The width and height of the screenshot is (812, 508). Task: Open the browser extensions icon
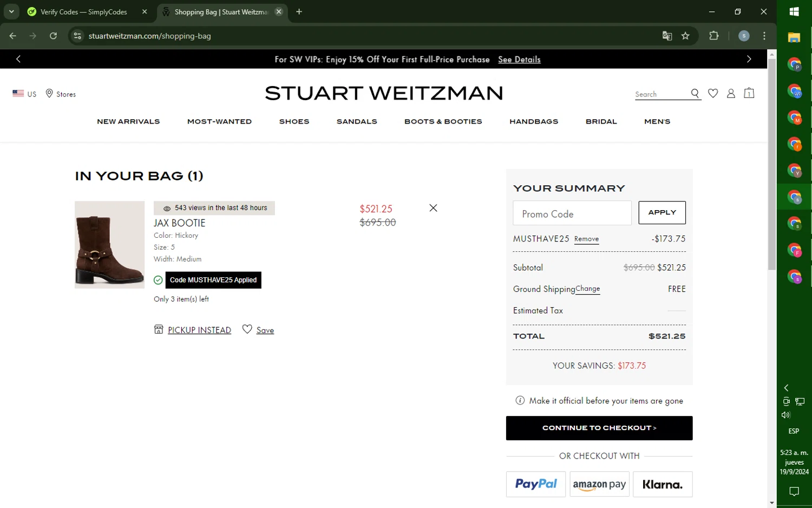(x=713, y=36)
